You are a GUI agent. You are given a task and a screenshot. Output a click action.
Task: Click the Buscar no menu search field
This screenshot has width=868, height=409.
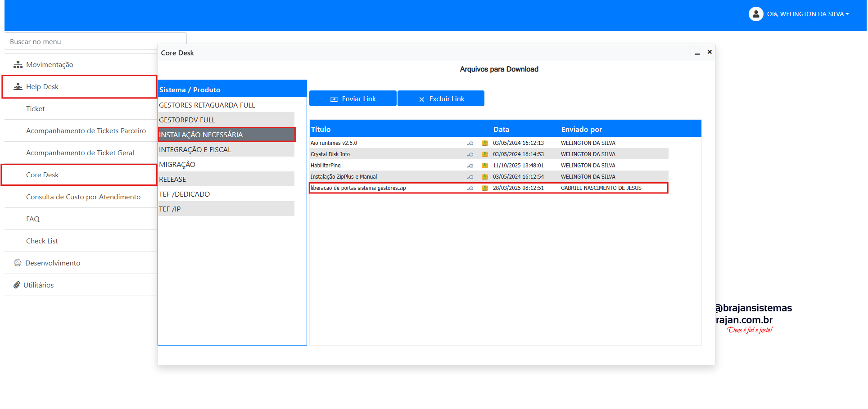pos(95,41)
